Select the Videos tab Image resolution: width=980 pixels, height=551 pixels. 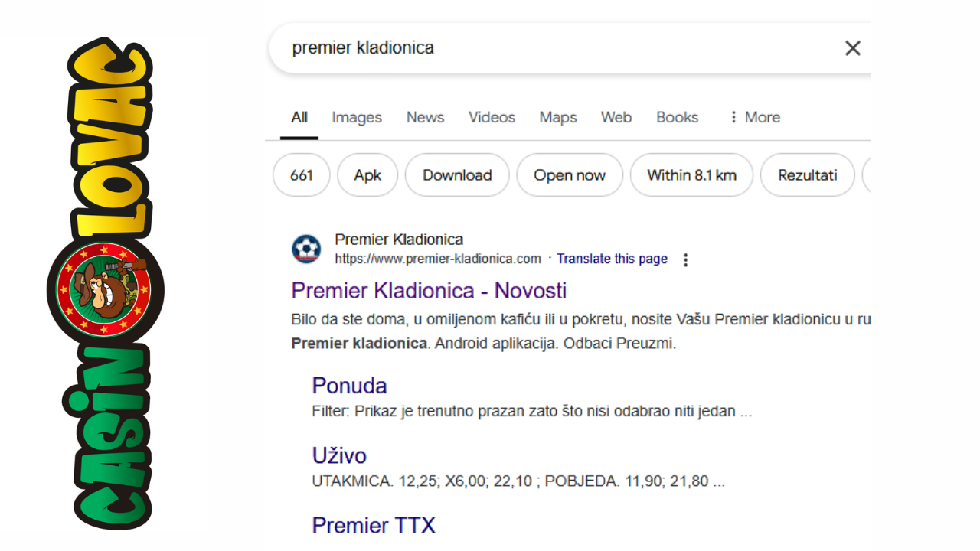(492, 117)
